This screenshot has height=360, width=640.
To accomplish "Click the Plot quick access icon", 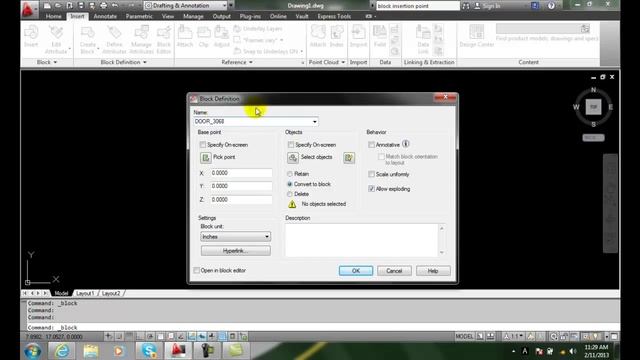I will click(x=104, y=6).
